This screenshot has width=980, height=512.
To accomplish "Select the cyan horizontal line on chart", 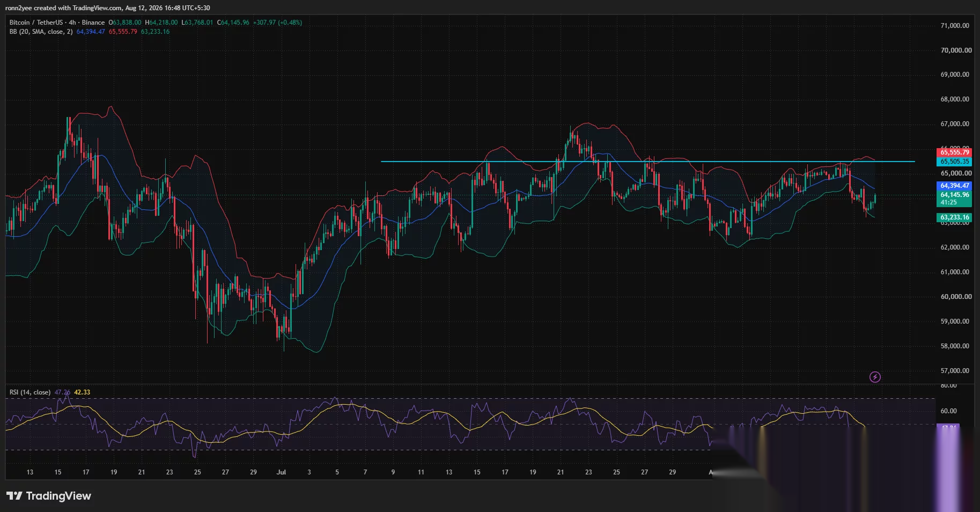I will coord(647,162).
